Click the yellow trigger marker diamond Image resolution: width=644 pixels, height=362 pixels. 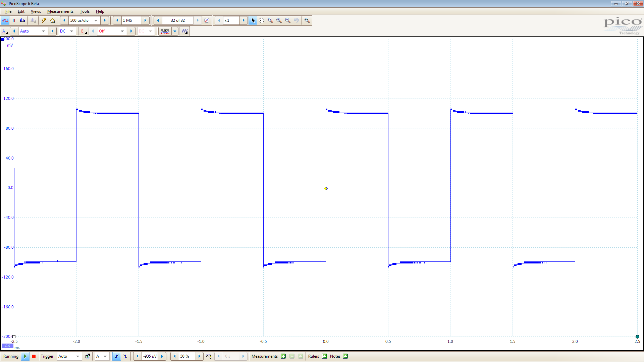(x=326, y=188)
